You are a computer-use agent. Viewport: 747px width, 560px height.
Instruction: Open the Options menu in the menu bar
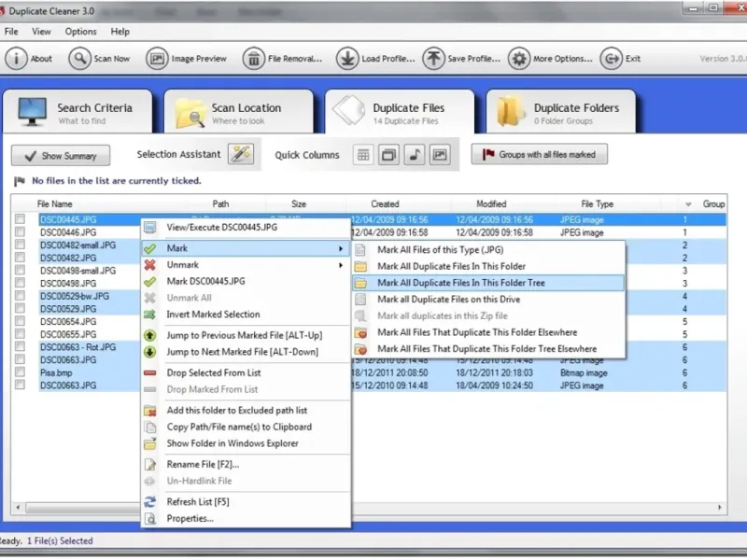coord(80,31)
